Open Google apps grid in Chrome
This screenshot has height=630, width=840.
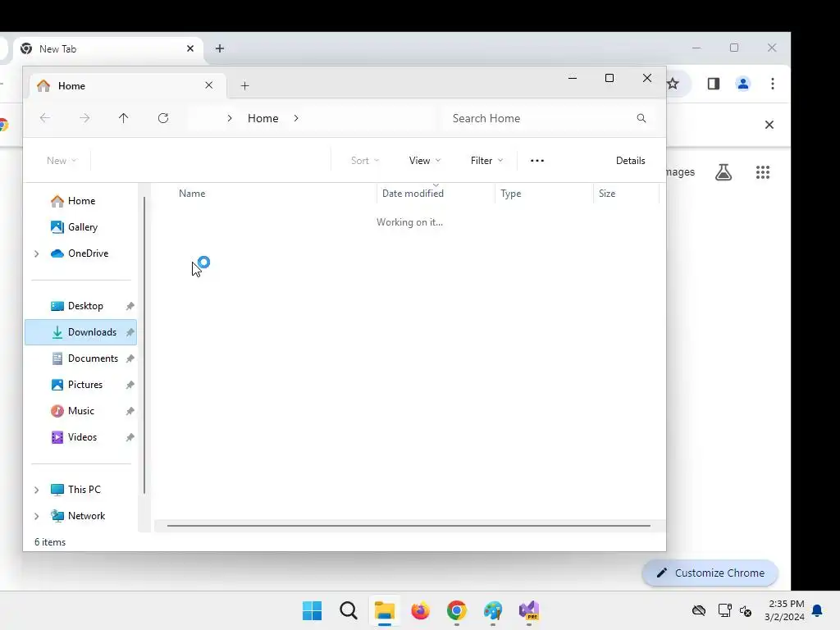[763, 172]
